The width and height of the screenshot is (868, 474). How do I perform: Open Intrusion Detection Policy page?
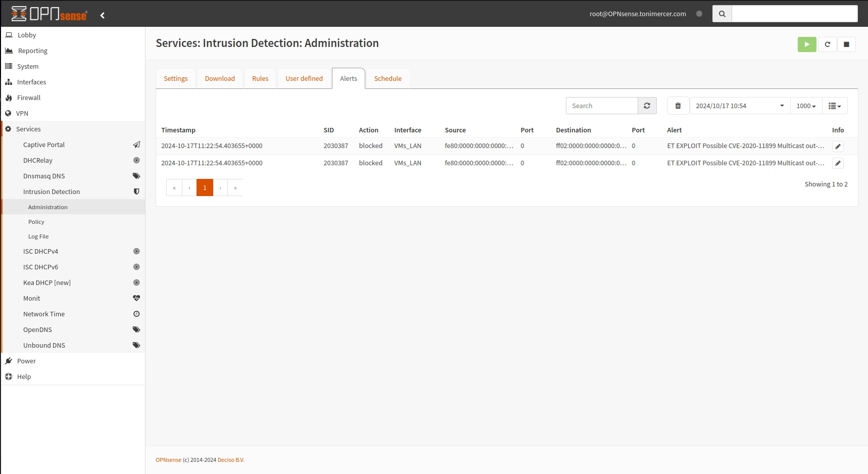[73, 222]
